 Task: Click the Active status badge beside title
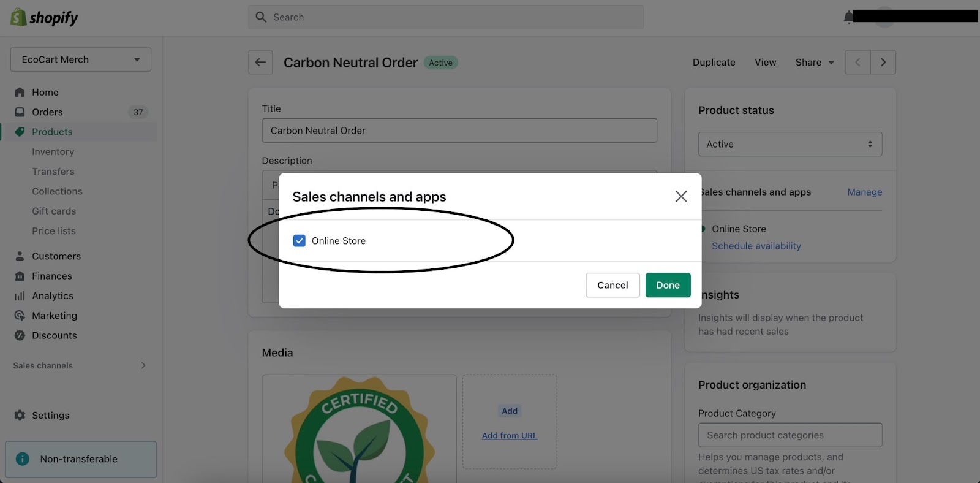[x=440, y=63]
